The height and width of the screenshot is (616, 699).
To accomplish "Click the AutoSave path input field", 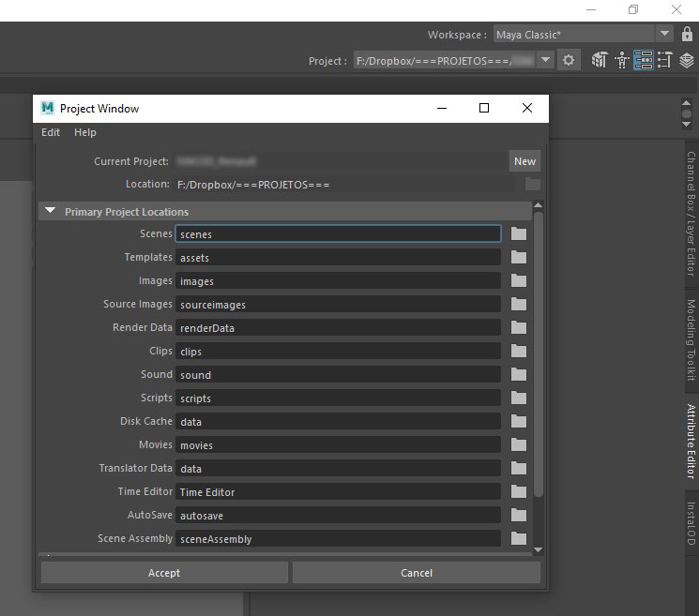I will (x=338, y=516).
